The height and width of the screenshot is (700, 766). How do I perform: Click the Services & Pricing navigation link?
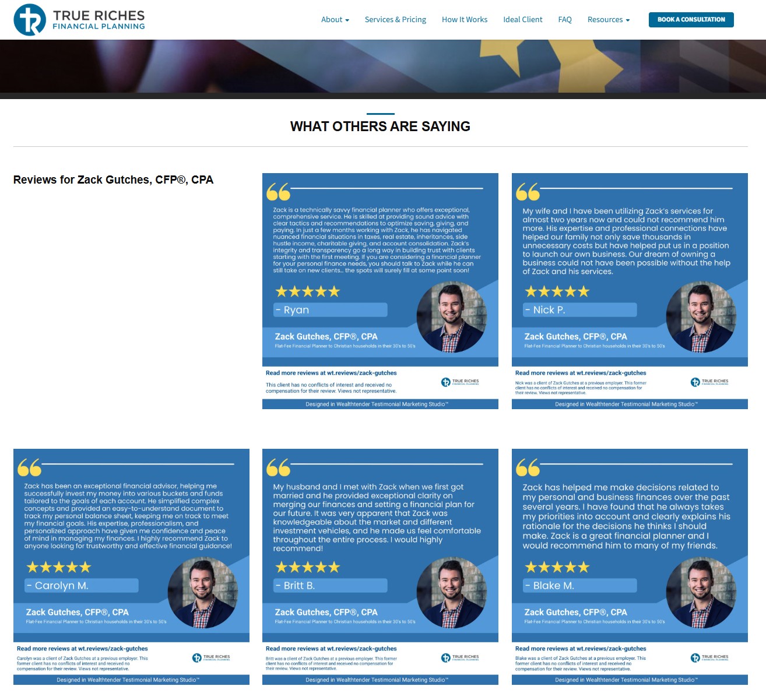tap(395, 19)
